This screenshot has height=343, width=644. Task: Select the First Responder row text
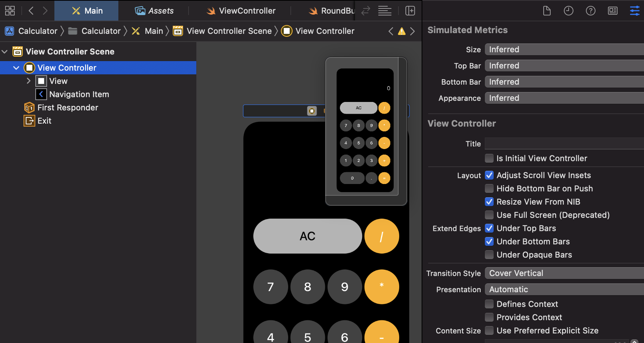(68, 107)
